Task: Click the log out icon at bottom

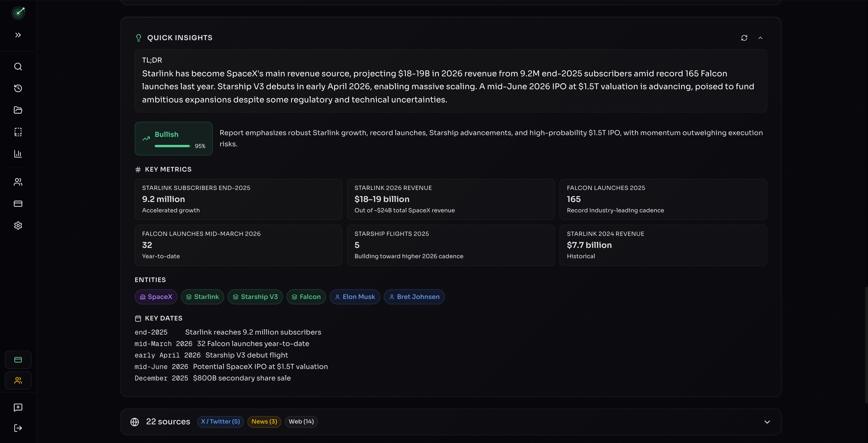Action: coord(18,428)
